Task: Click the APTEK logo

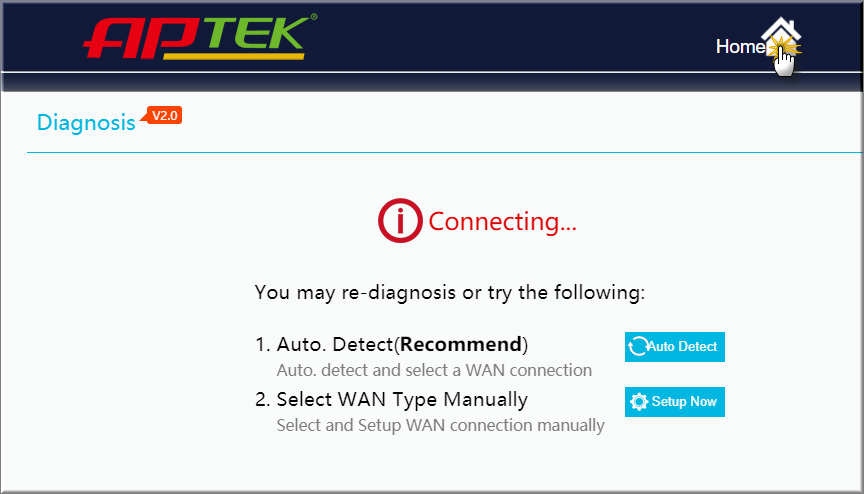Action: pos(200,36)
